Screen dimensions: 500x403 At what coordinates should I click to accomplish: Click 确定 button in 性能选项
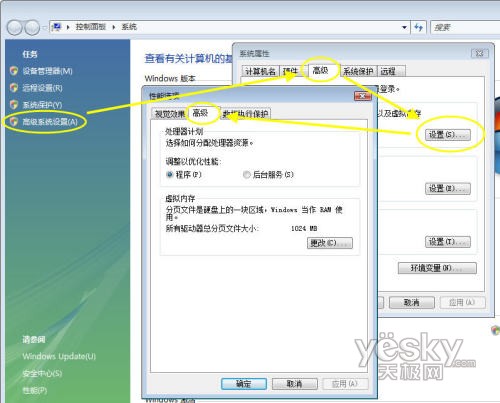click(x=244, y=384)
